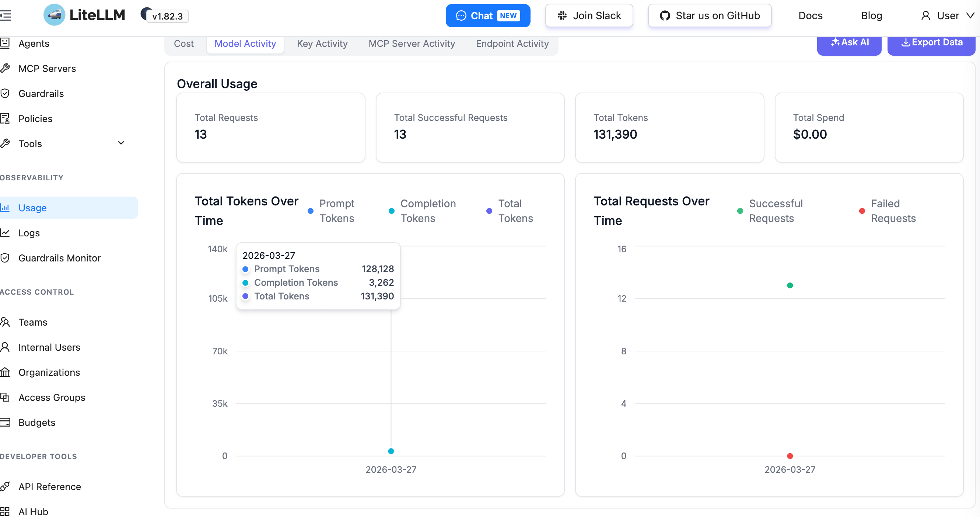
Task: Open the Budgets wallet icon
Action: click(5, 423)
